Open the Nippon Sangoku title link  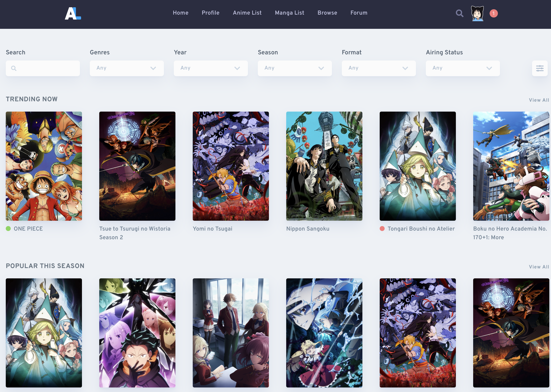pos(308,229)
